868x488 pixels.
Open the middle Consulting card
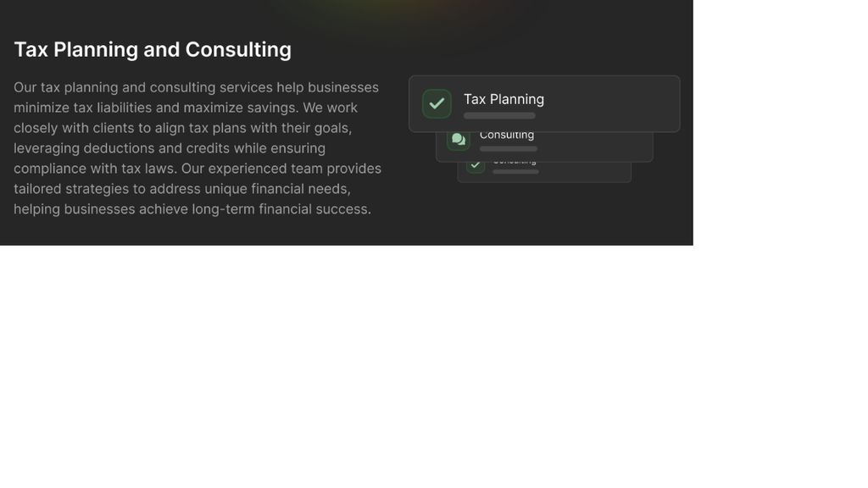(x=544, y=147)
